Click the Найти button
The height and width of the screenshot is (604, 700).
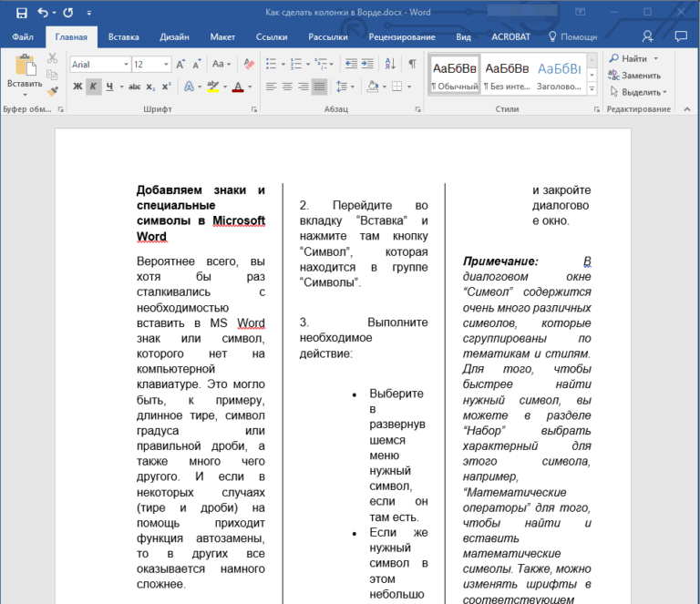634,58
